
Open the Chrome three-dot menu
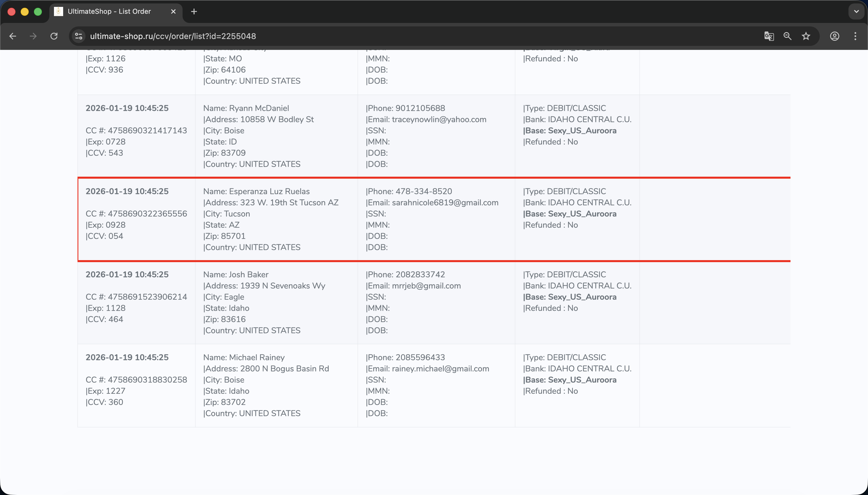pos(855,36)
